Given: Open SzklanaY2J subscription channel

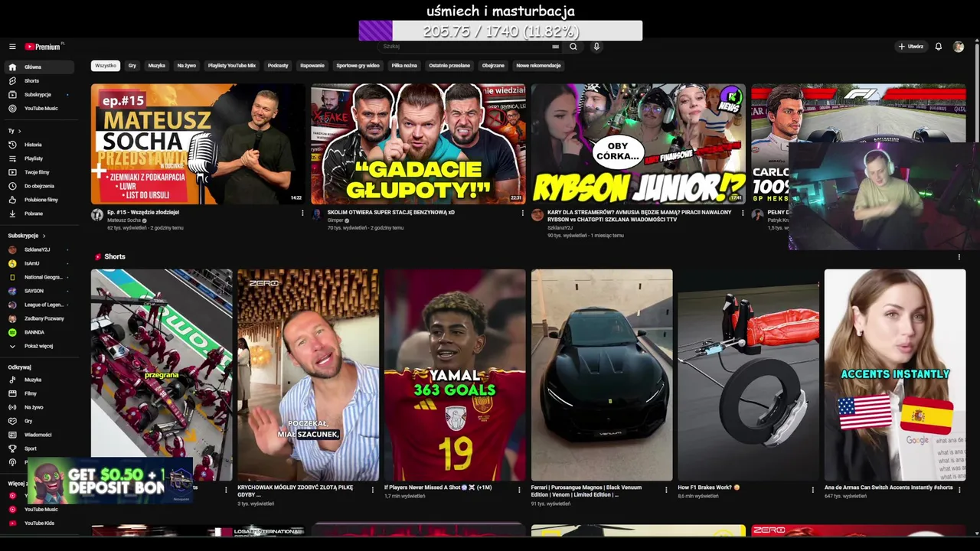Looking at the screenshot, I should 40,249.
